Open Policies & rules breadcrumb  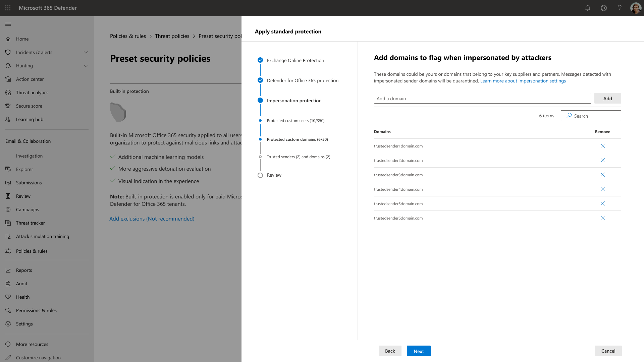(x=128, y=36)
